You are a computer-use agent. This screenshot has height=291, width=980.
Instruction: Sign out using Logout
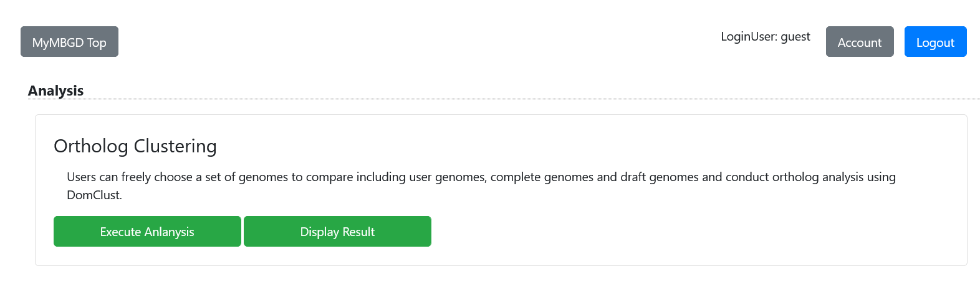pos(935,42)
